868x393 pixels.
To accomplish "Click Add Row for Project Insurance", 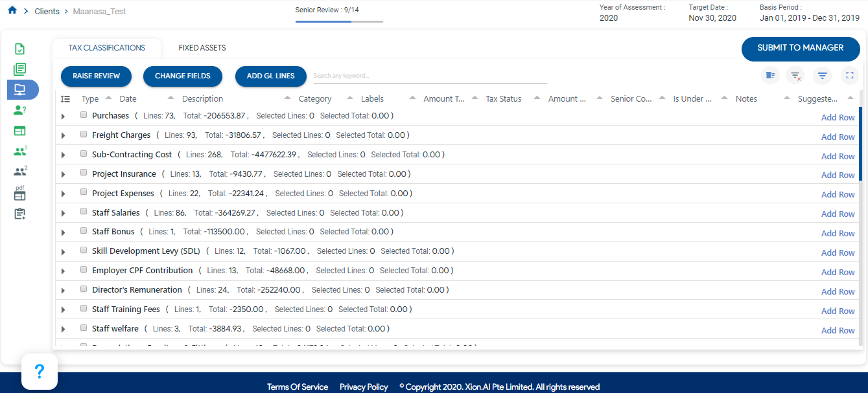I will [x=838, y=175].
